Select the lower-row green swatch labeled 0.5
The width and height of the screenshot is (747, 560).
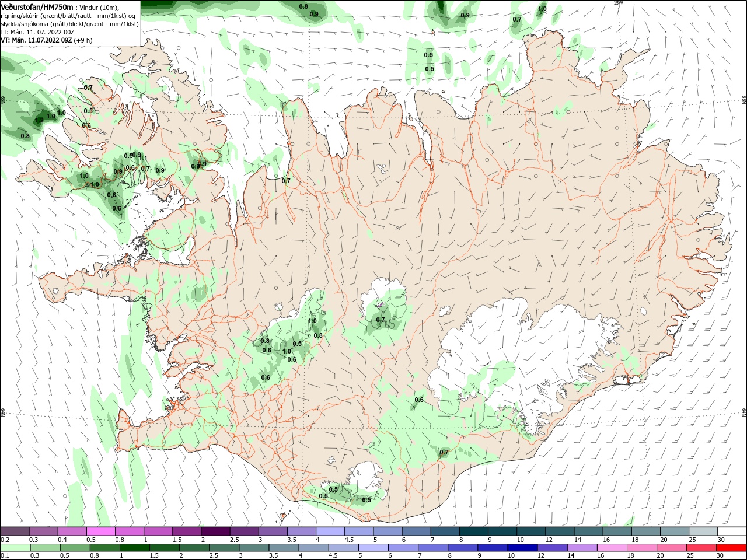(x=75, y=548)
